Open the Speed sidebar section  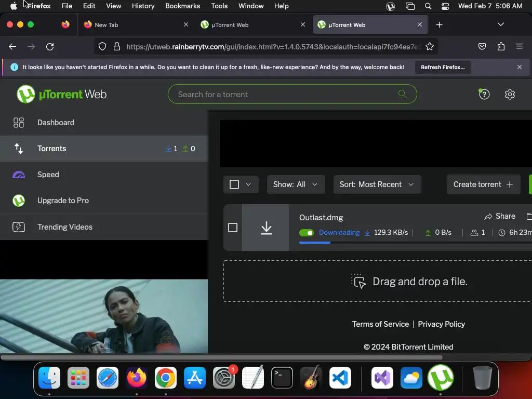104,175
